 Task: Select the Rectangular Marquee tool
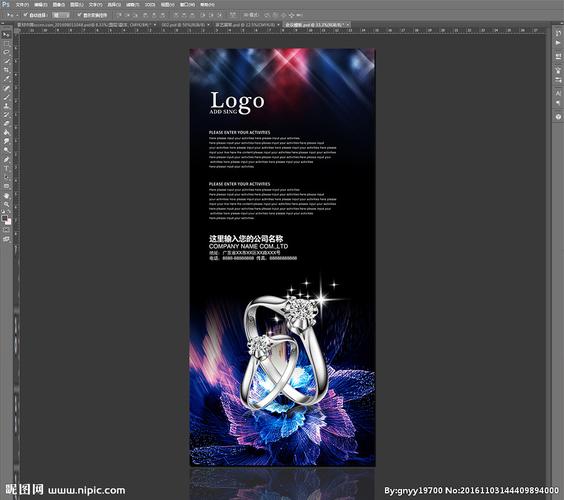pos(6,44)
